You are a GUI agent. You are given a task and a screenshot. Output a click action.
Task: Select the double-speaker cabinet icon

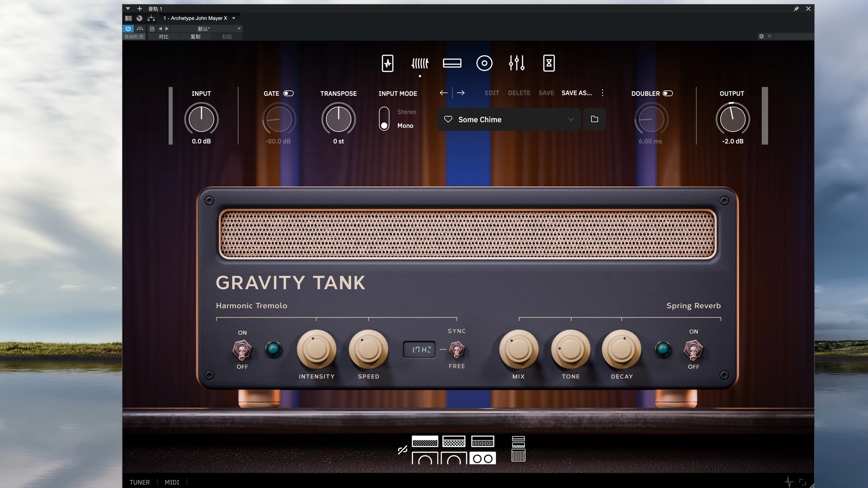[482, 458]
